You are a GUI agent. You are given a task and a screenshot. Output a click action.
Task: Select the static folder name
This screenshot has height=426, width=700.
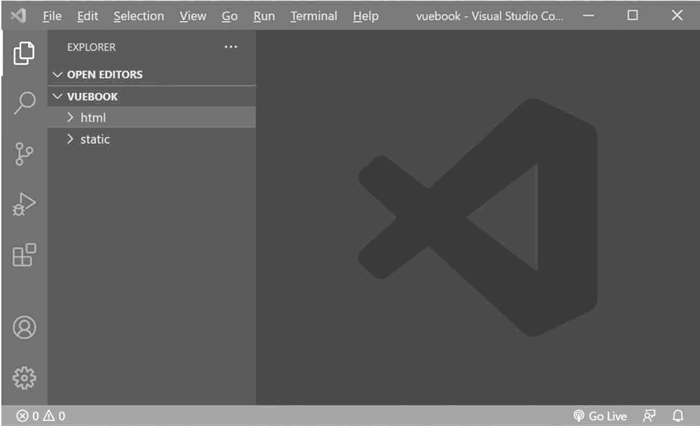point(95,139)
